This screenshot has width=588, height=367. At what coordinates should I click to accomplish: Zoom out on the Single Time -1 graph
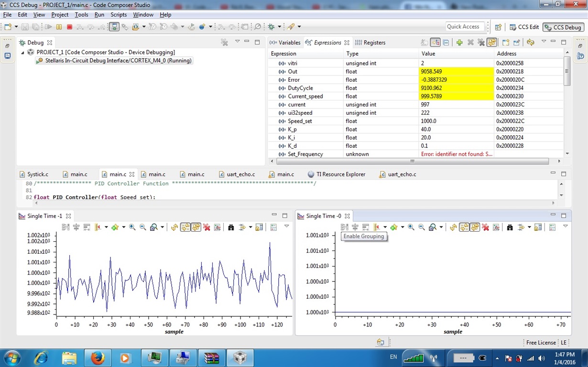142,227
